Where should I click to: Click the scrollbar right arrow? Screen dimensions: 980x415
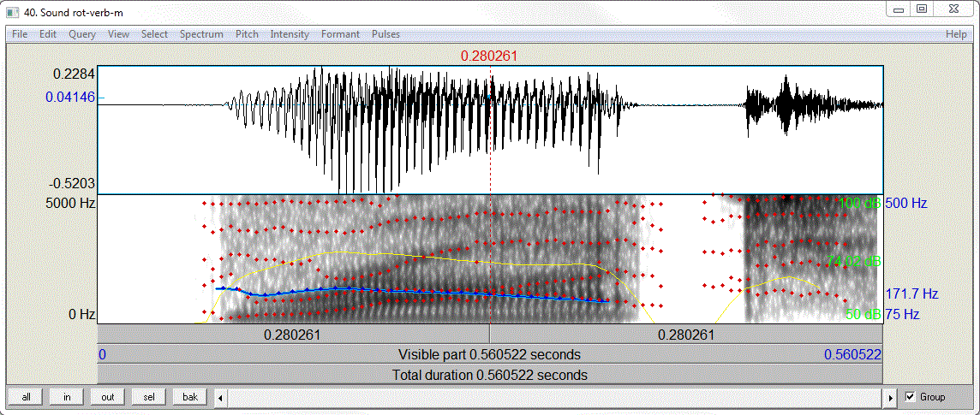coord(892,398)
